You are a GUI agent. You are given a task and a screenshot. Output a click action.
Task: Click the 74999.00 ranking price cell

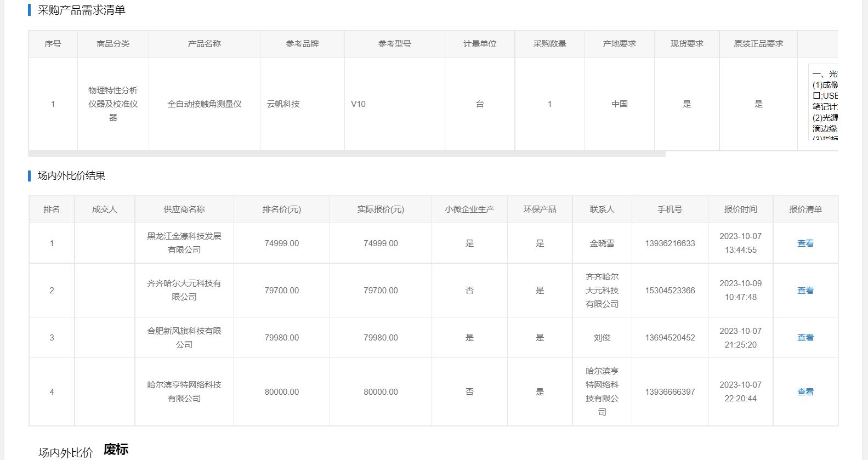pos(281,243)
